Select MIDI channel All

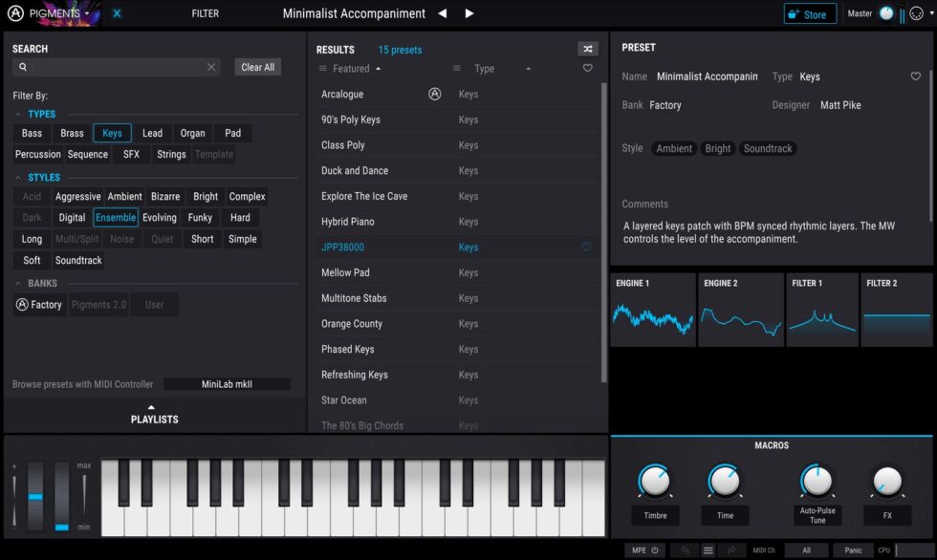[x=806, y=550]
